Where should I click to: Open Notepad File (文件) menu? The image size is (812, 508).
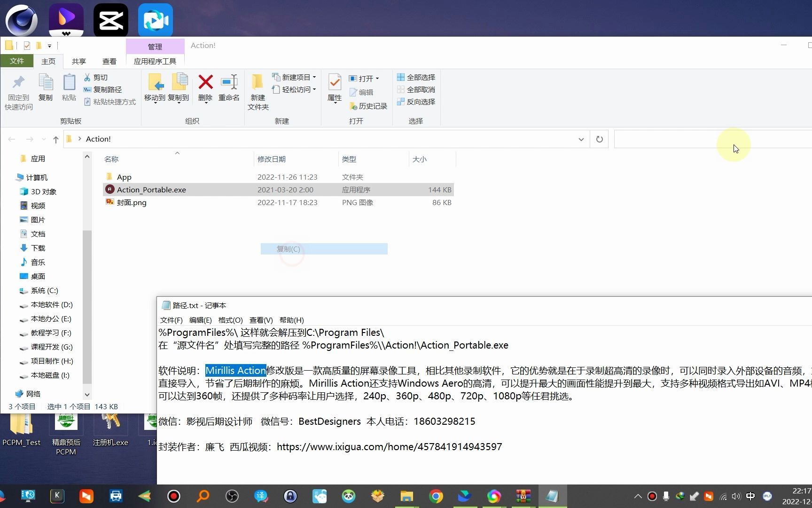click(171, 320)
